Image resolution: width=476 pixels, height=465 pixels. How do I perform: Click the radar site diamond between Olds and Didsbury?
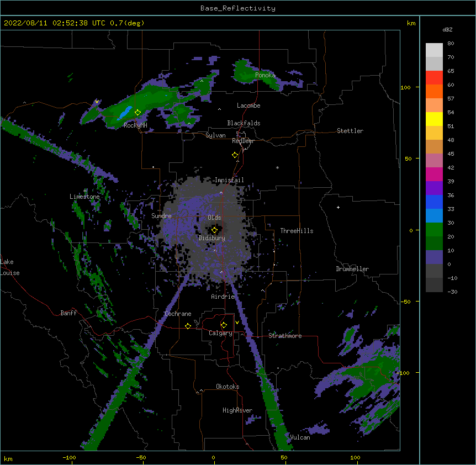[x=214, y=230]
